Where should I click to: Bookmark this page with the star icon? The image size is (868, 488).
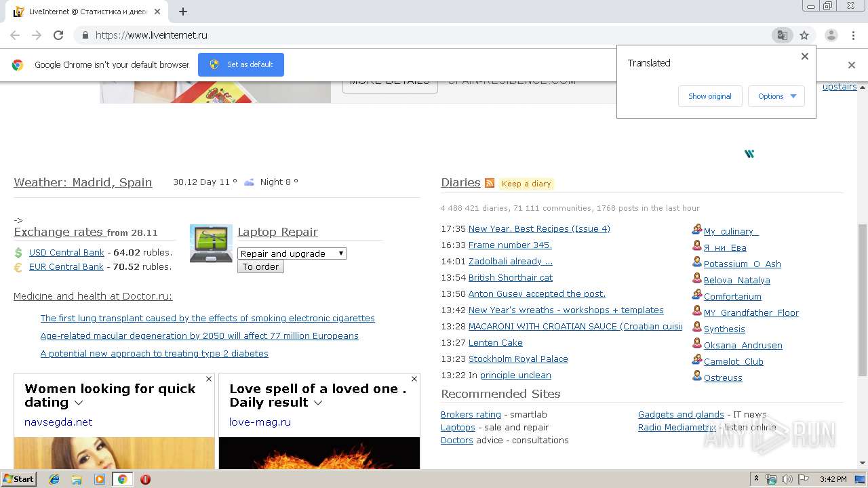click(x=804, y=35)
